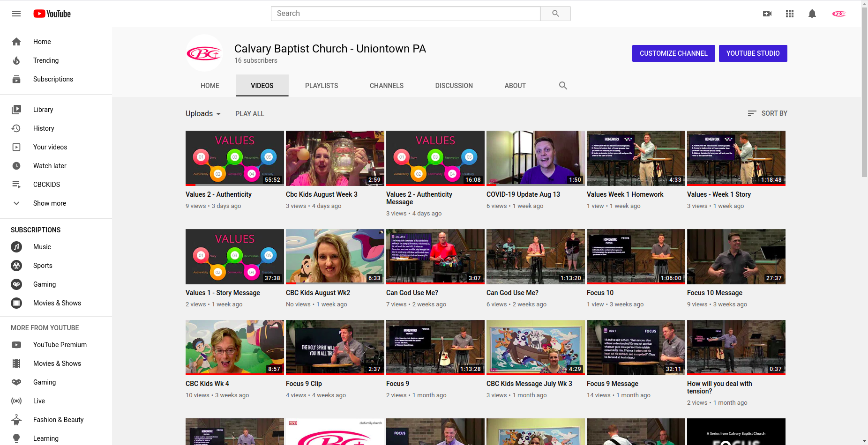Go to Home in sidebar
The height and width of the screenshot is (445, 868).
pos(56,42)
